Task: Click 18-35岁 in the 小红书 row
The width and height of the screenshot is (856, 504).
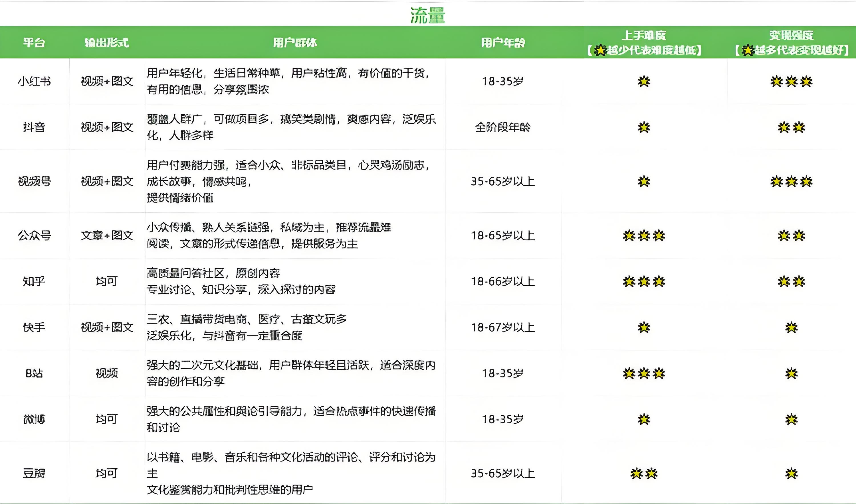Action: [503, 81]
